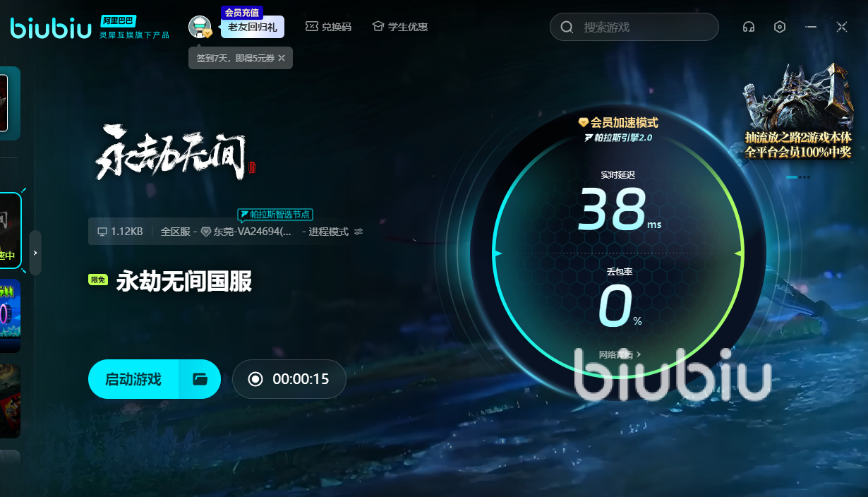Screen dimensions: 868x497
Task: Open 老友回归礼 promotion
Action: pyautogui.click(x=253, y=27)
